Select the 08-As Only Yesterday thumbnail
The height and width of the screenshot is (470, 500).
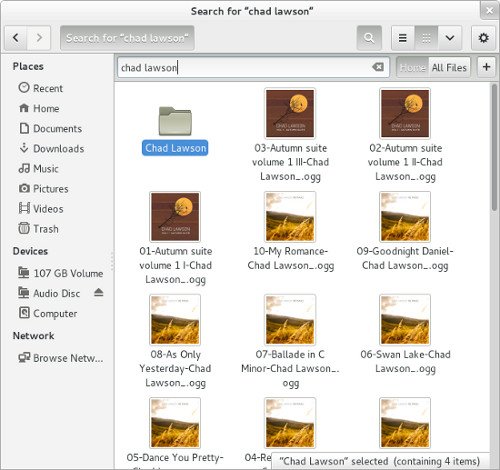[175, 320]
